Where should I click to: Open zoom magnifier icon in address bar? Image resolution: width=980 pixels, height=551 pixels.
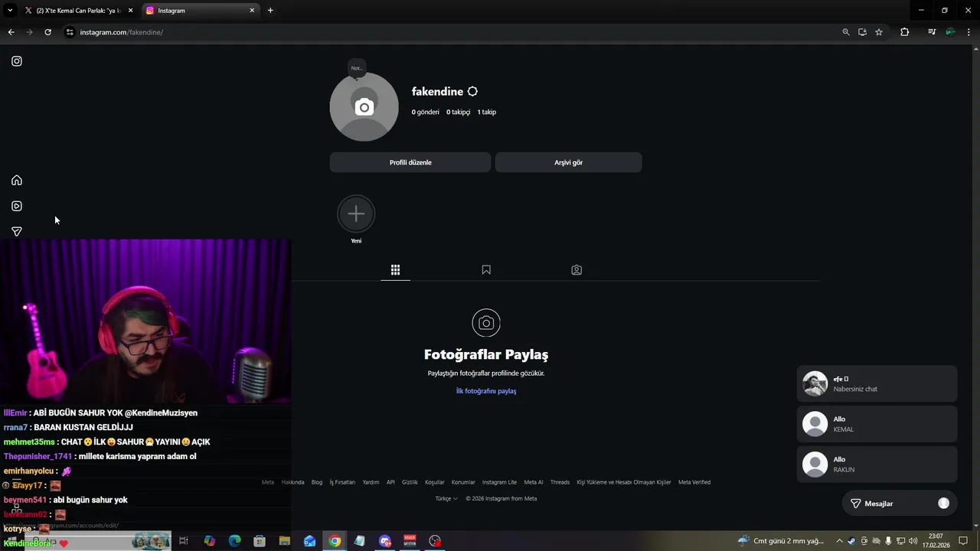coord(846,32)
